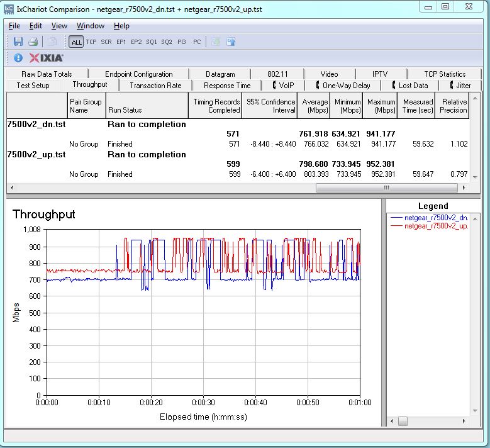Select legend entry netgear_r7500v2_up
Screen dimensions: 490x448
(430, 226)
